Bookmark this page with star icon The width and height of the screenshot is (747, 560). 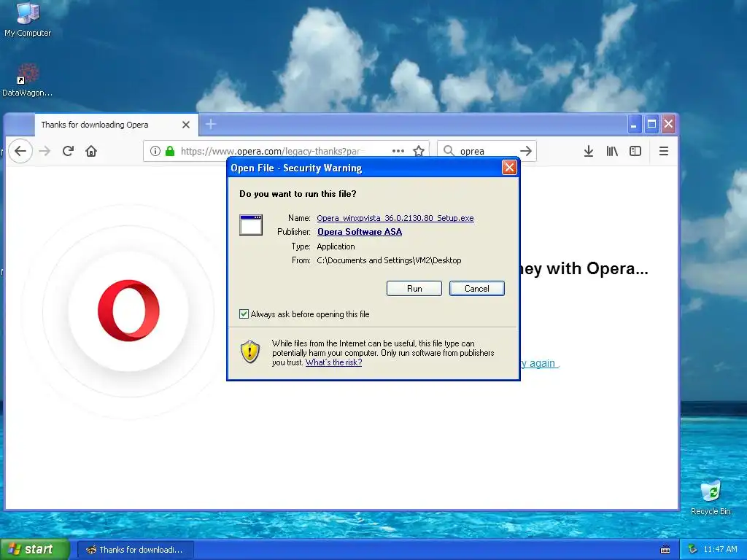click(418, 151)
